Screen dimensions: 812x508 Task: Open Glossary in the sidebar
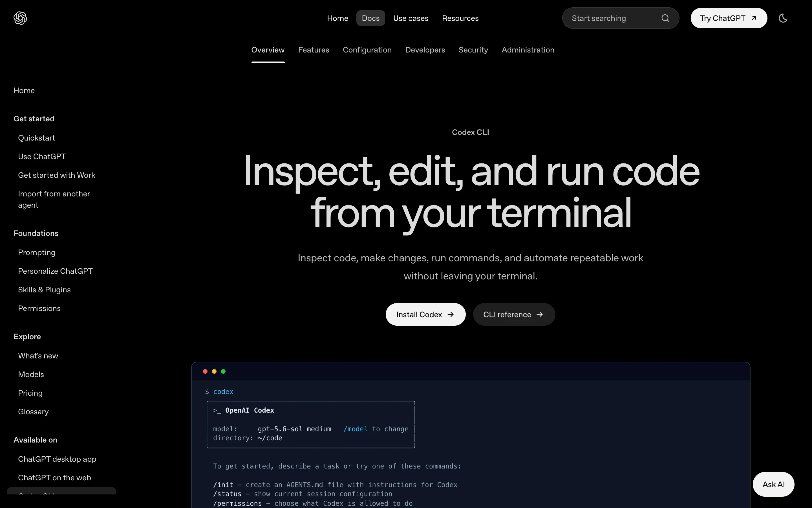tap(33, 411)
